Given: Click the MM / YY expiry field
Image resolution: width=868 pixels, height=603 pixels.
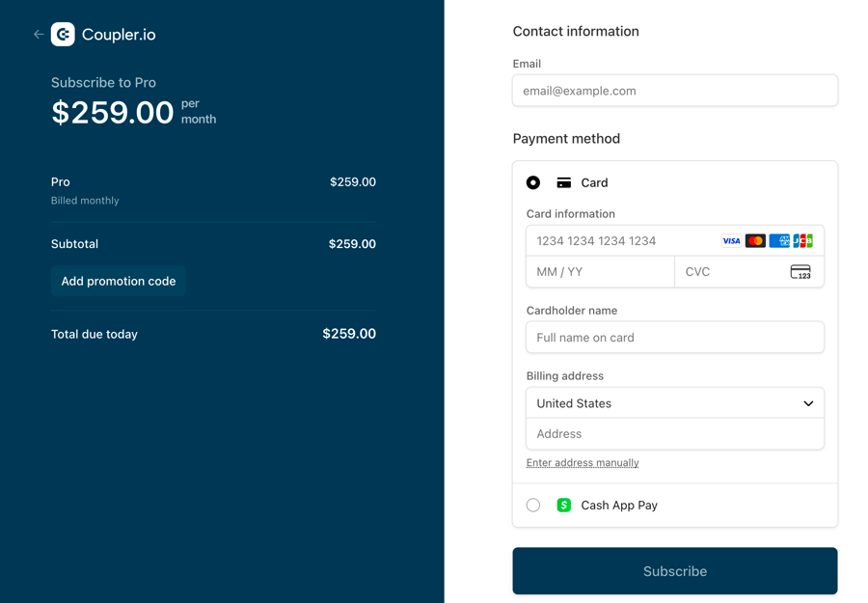Looking at the screenshot, I should coord(600,272).
